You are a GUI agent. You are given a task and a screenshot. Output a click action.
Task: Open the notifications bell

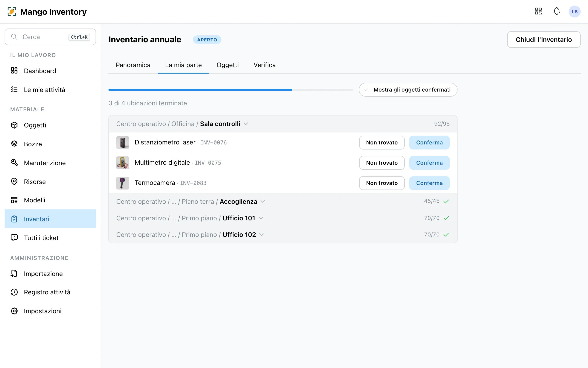click(x=557, y=11)
